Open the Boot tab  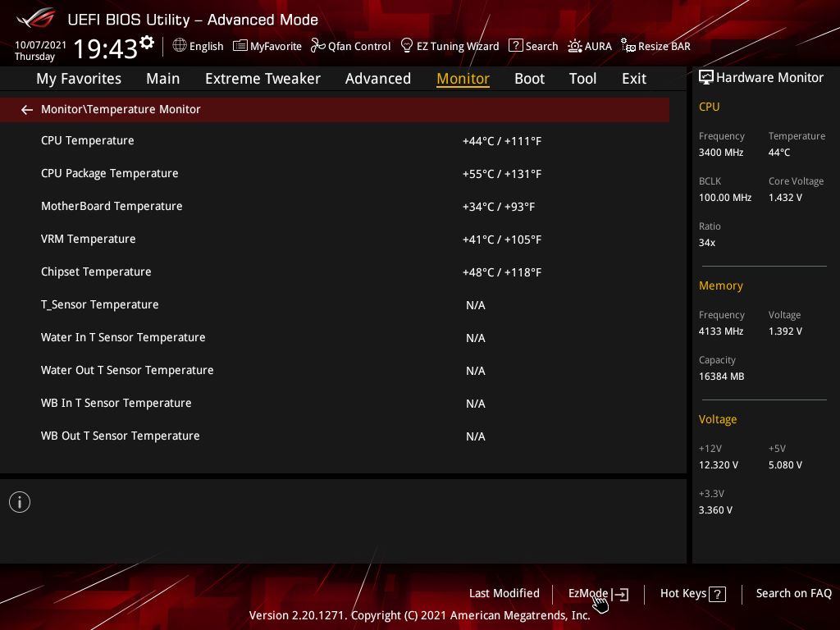pos(530,79)
